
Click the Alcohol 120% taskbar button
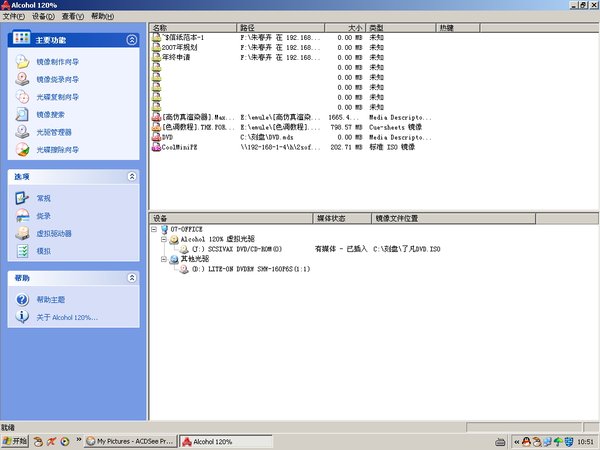226,442
